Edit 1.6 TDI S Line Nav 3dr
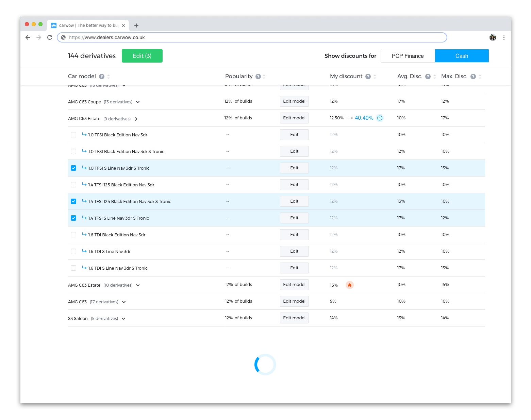Image resolution: width=531 pixels, height=420 pixels. click(x=294, y=251)
